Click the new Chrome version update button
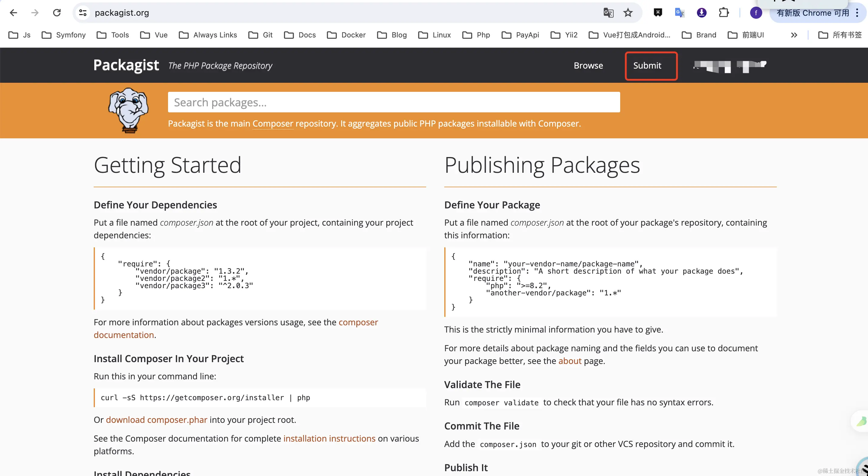868x476 pixels. 812,13
